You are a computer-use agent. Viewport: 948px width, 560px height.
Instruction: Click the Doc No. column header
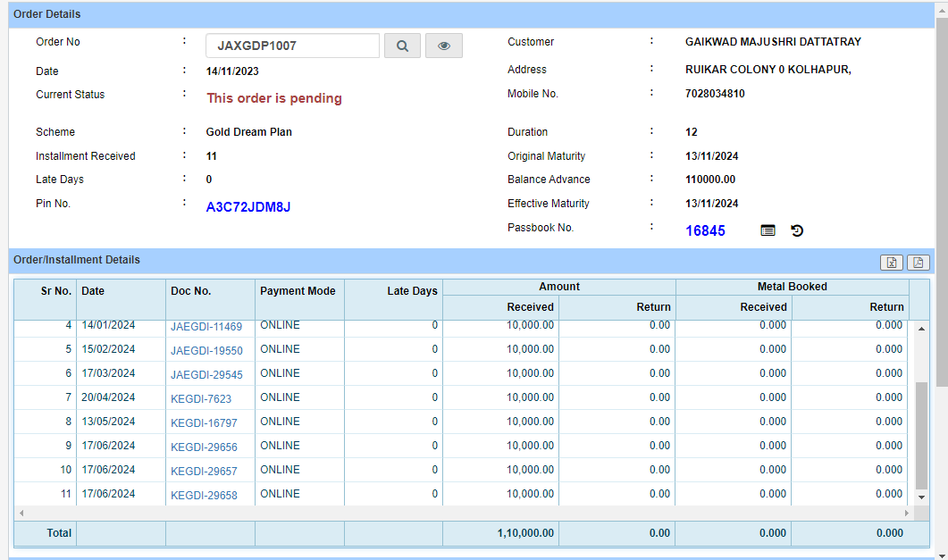[x=210, y=299]
